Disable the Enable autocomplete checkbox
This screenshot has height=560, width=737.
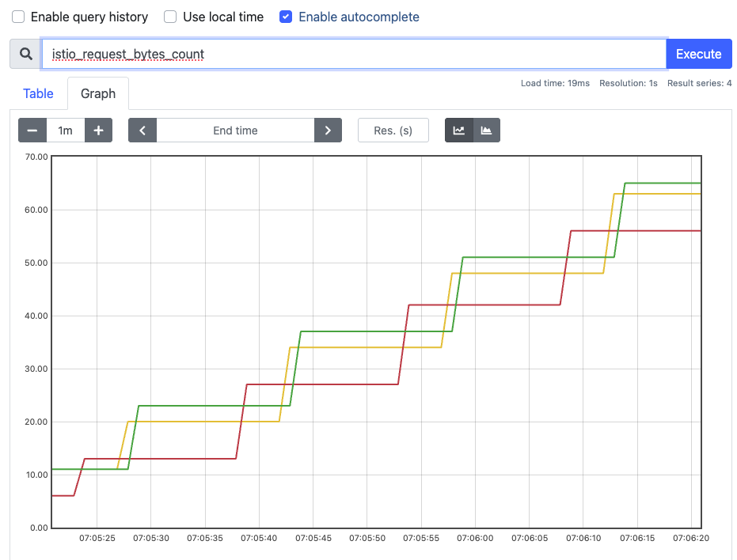286,17
